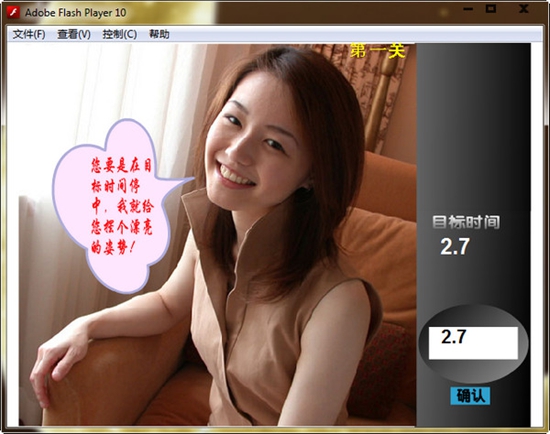Maximize the Flash Player window

click(491, 9)
